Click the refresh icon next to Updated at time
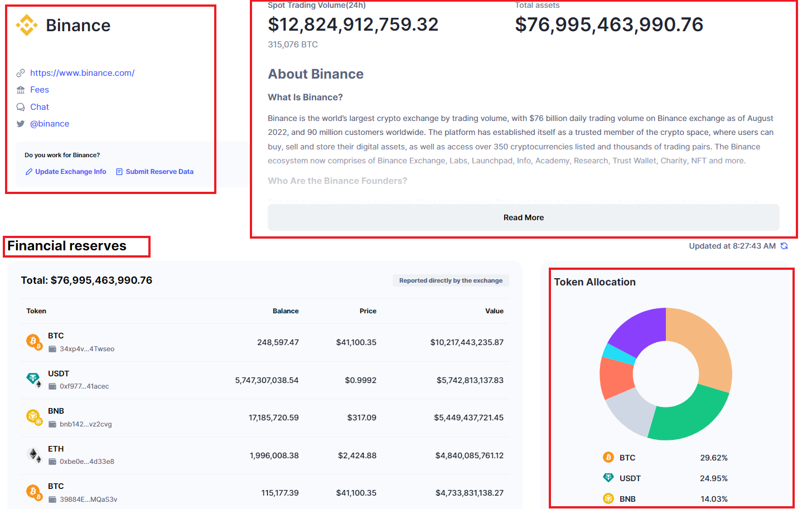This screenshot has width=812, height=509. coord(784,246)
